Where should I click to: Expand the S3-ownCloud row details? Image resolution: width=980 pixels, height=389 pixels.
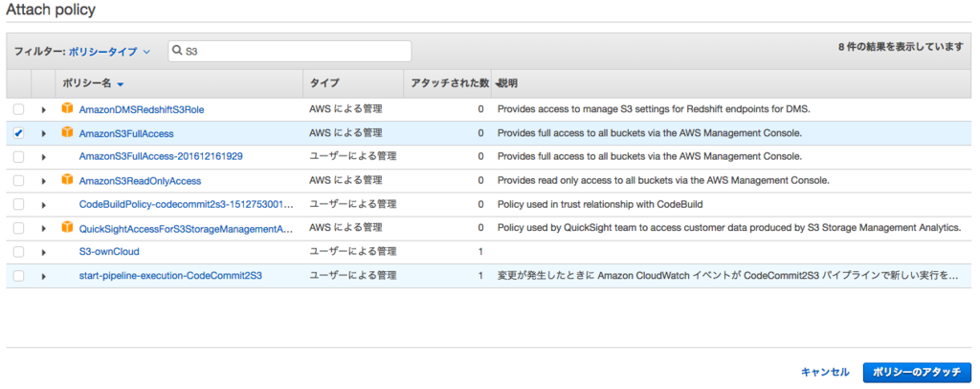(44, 252)
